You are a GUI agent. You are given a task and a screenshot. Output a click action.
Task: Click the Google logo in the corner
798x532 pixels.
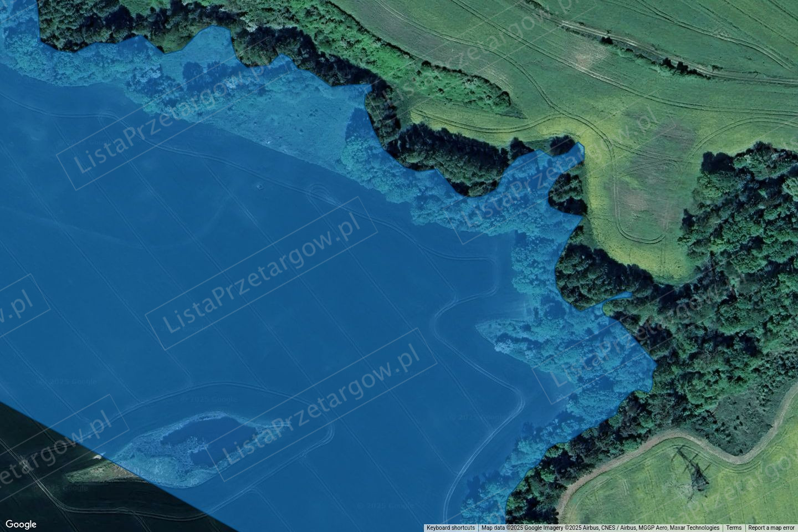click(x=21, y=524)
